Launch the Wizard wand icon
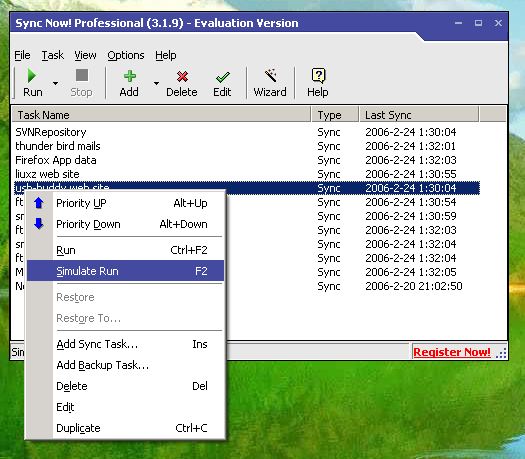525x459 pixels. click(270, 75)
